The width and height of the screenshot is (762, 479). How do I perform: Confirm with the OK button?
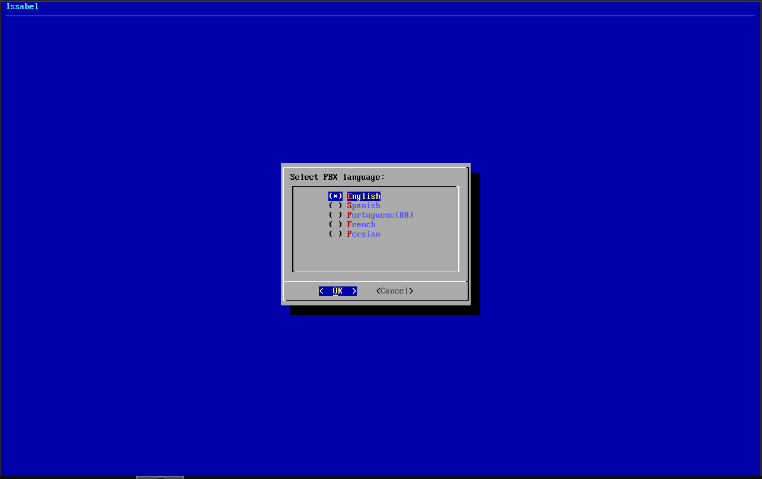coord(338,291)
